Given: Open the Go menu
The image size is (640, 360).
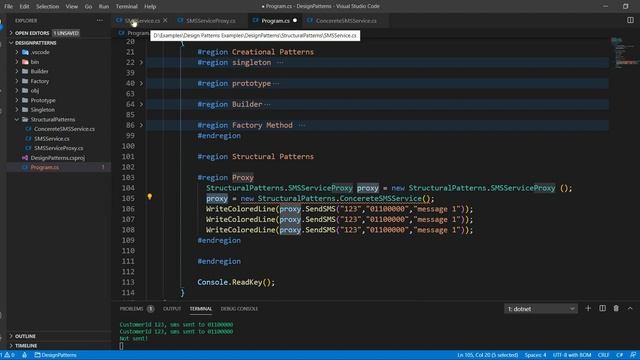Looking at the screenshot, I should [88, 6].
